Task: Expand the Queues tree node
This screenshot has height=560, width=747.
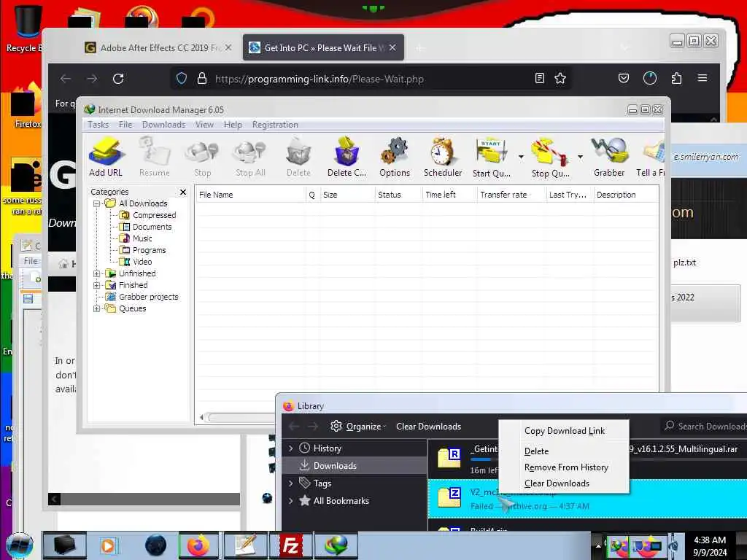Action: point(97,308)
